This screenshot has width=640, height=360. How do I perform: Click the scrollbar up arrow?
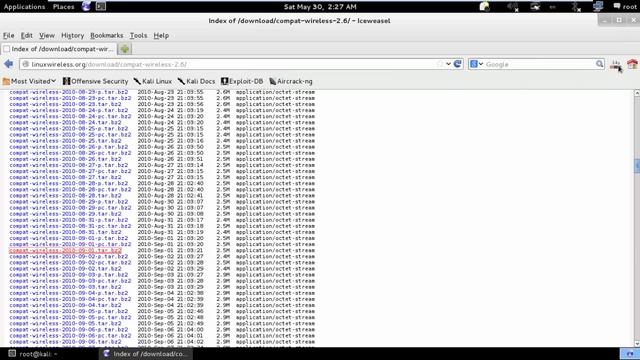pos(637,93)
